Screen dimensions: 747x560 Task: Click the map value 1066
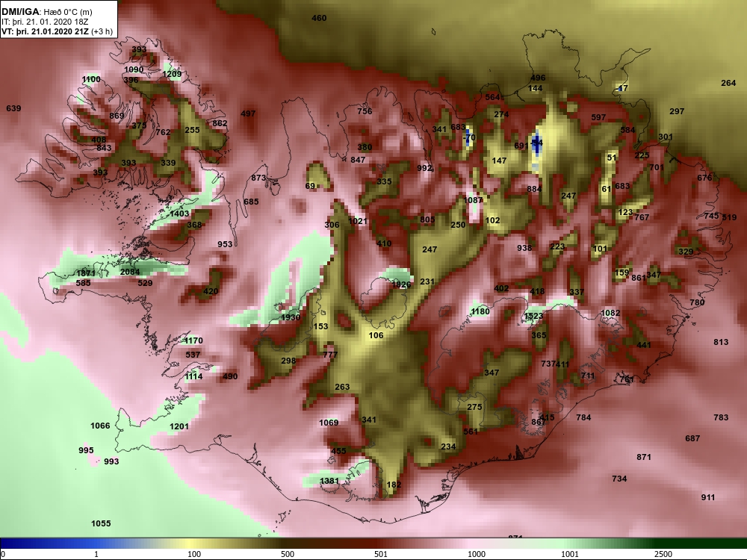point(100,426)
